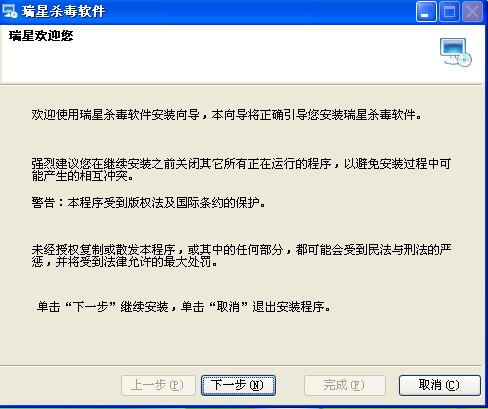This screenshot has height=409, width=488.
Task: Click the disabled 完成(F) button
Action: (x=345, y=385)
